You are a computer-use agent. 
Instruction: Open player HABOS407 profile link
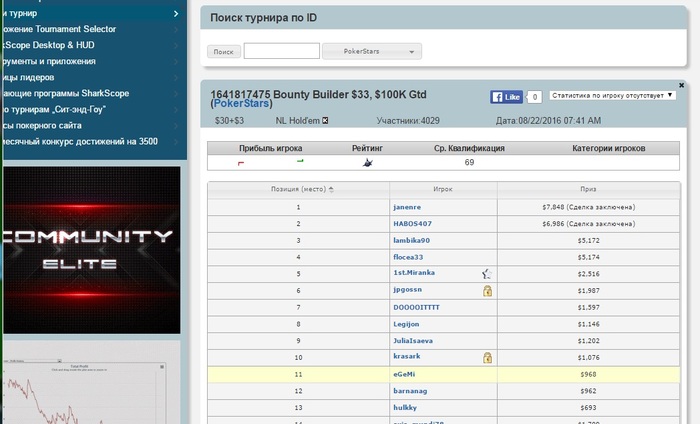coord(412,224)
